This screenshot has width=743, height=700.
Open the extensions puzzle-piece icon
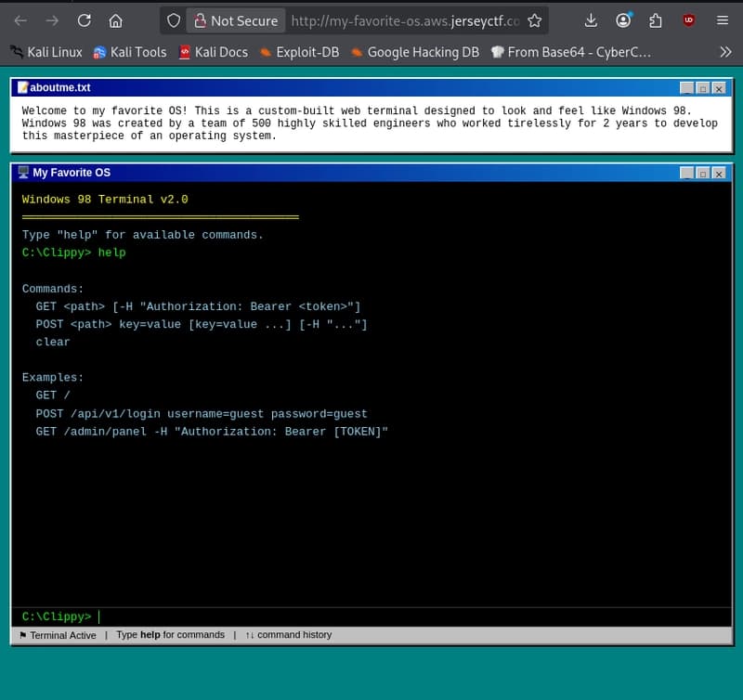(656, 20)
